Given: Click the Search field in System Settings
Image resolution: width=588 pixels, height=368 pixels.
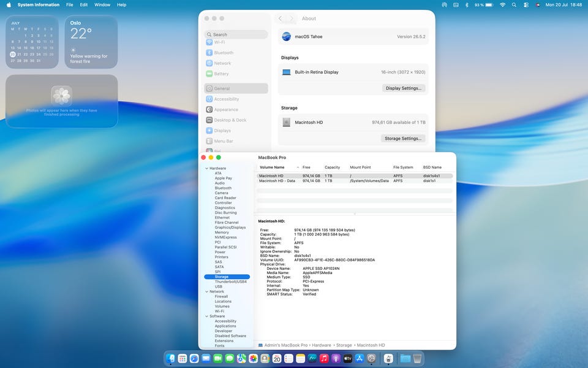Looking at the screenshot, I should point(236,34).
